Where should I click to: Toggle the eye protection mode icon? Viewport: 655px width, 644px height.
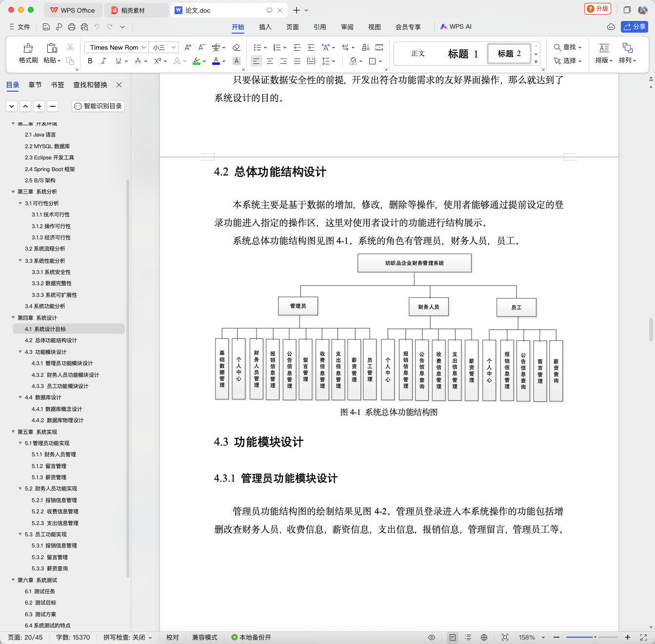tap(431, 637)
